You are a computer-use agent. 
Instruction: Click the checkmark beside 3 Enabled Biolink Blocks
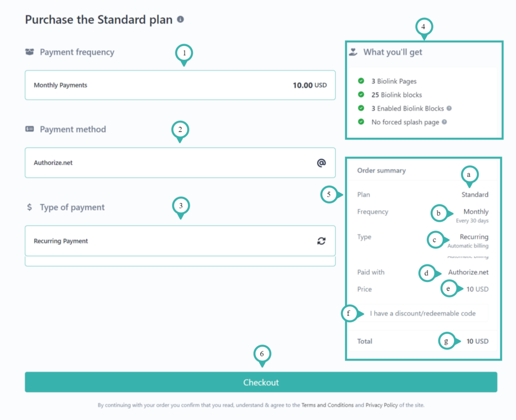pyautogui.click(x=361, y=108)
